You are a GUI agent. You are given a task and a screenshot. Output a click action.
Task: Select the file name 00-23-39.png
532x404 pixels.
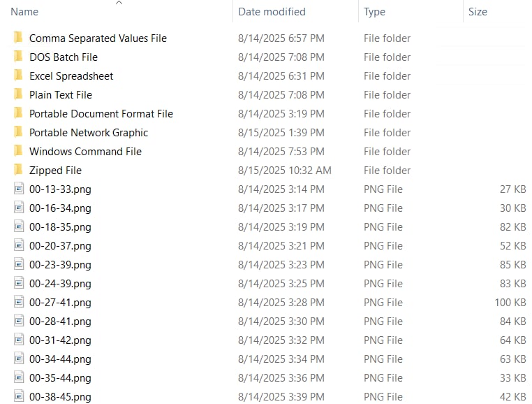pyautogui.click(x=60, y=264)
